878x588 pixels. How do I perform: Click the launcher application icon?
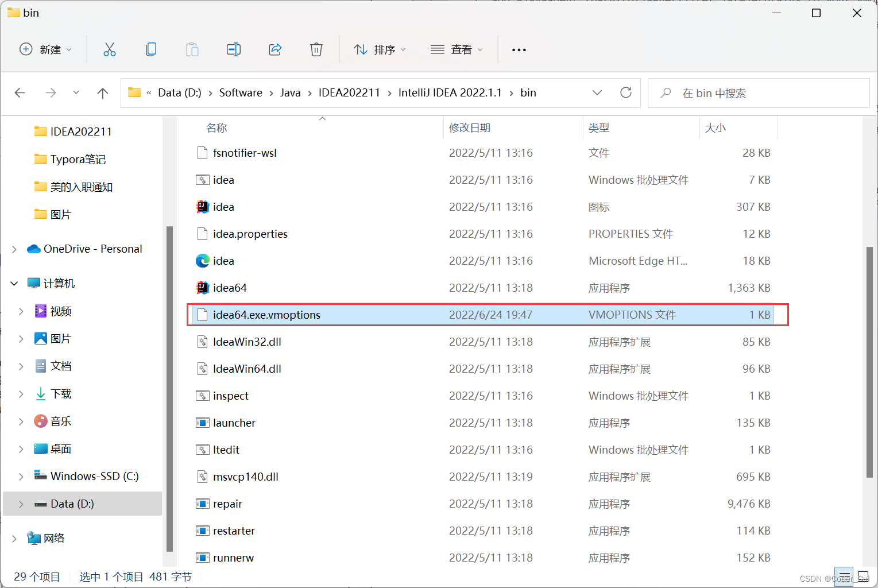202,423
